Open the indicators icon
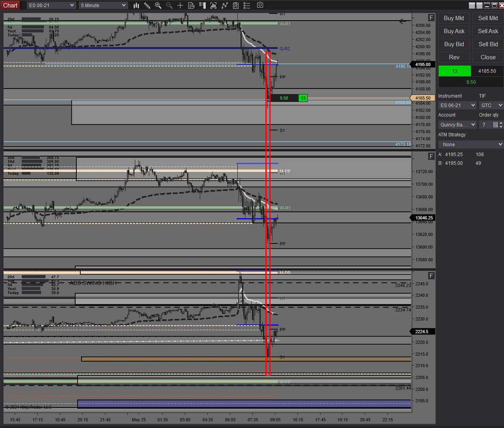Screen dimensions: 504x428 pos(225,5)
